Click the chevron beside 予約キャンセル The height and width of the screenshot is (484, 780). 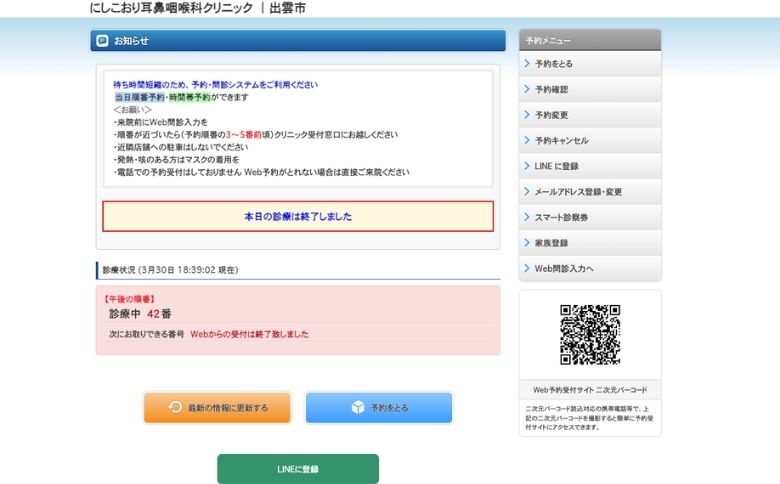[527, 140]
